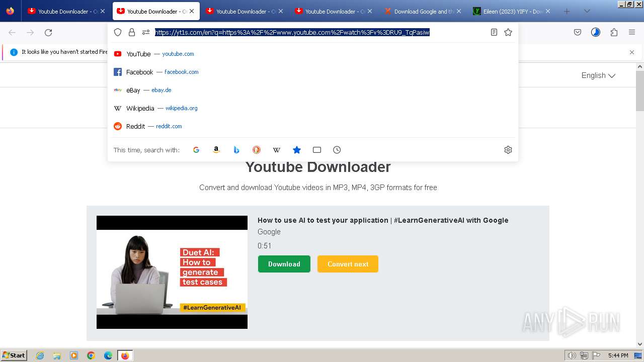Open English language dropdown

(598, 75)
